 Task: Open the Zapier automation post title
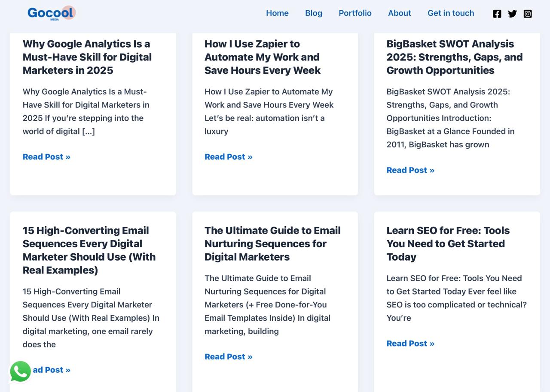[x=262, y=57]
